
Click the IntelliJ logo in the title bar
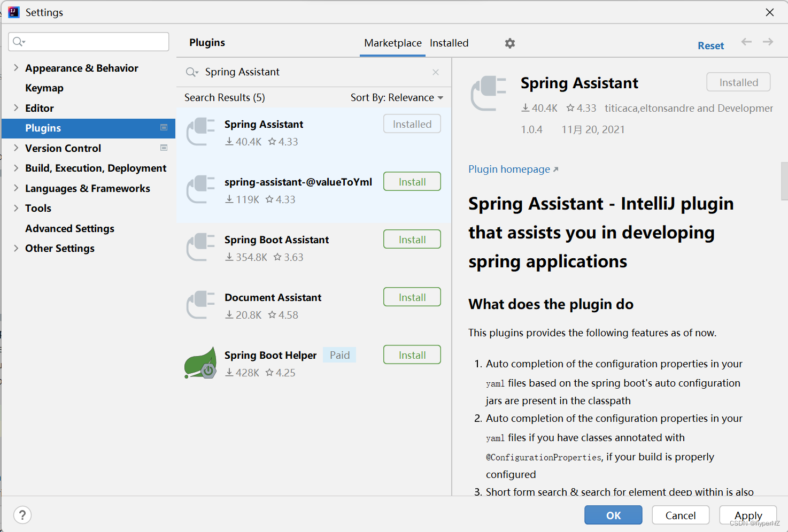(14, 12)
